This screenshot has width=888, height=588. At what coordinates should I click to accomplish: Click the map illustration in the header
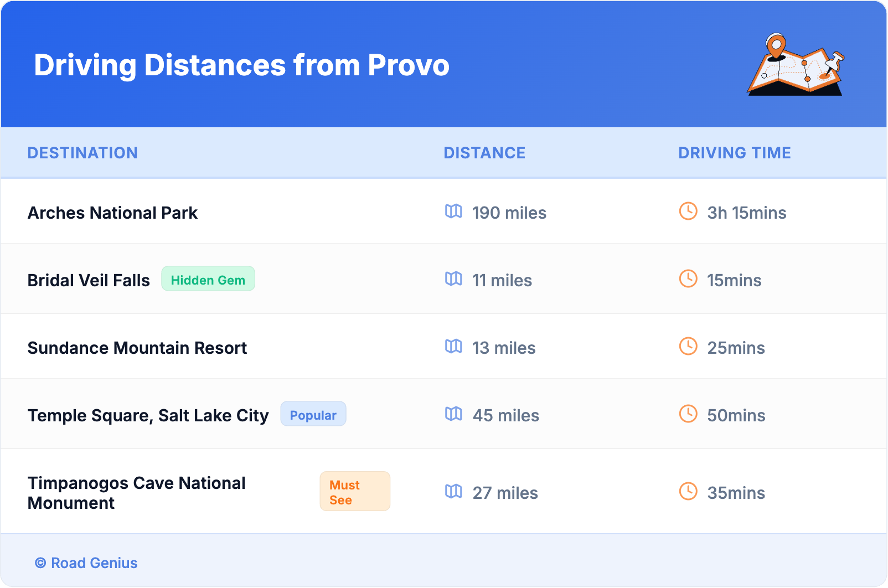pos(796,65)
